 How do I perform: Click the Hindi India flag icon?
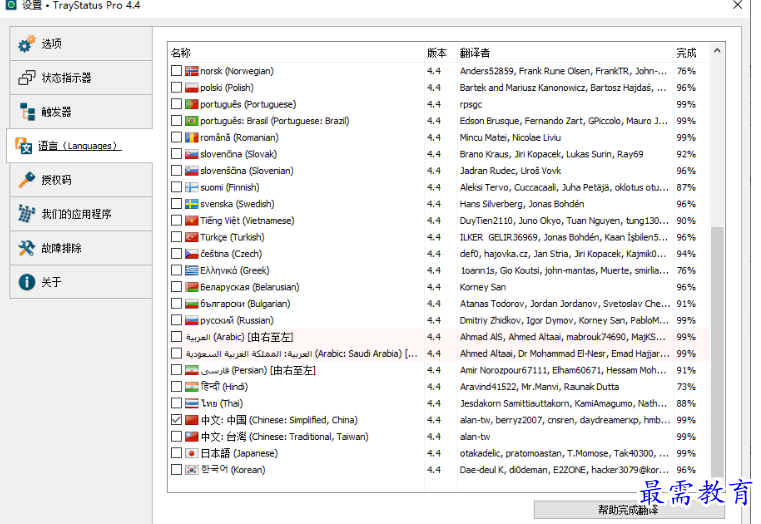tap(192, 387)
